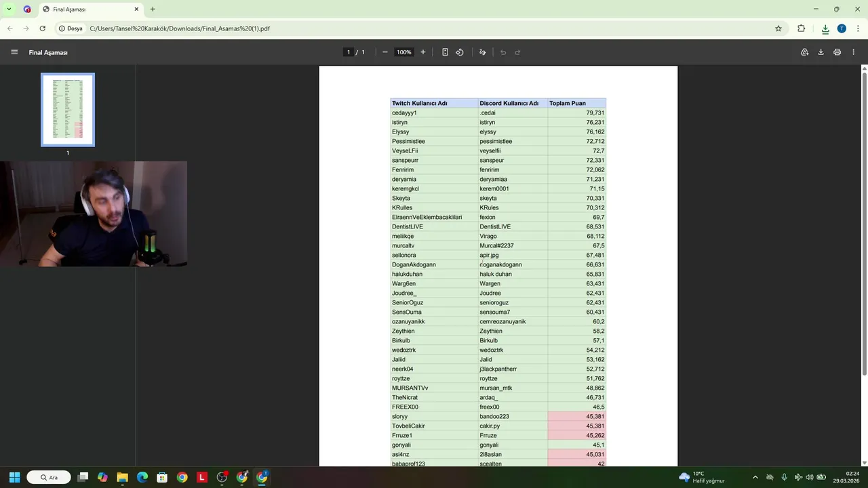This screenshot has height=488, width=868.
Task: Open File Explorer from the taskbar
Action: tap(122, 477)
